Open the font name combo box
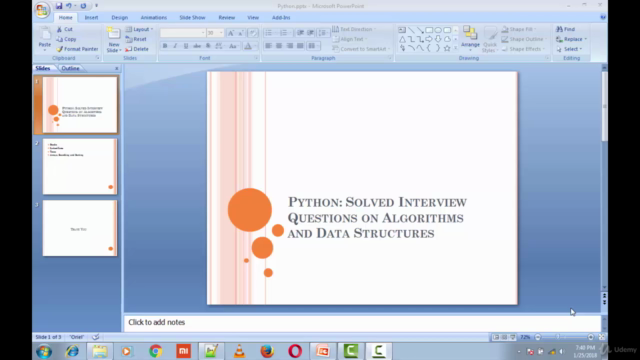640x360 pixels. 183,33
